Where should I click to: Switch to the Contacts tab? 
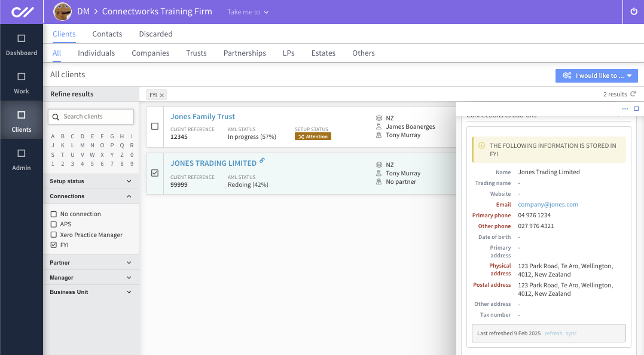coord(107,34)
